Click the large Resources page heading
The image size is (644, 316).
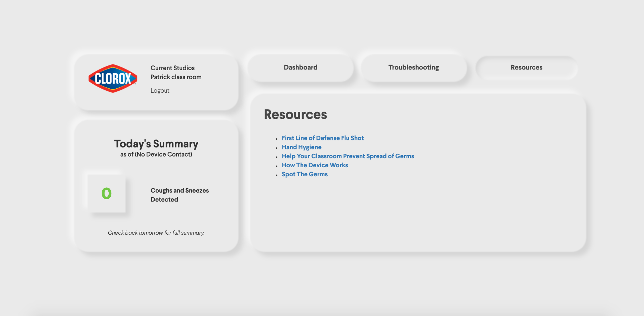tap(295, 115)
